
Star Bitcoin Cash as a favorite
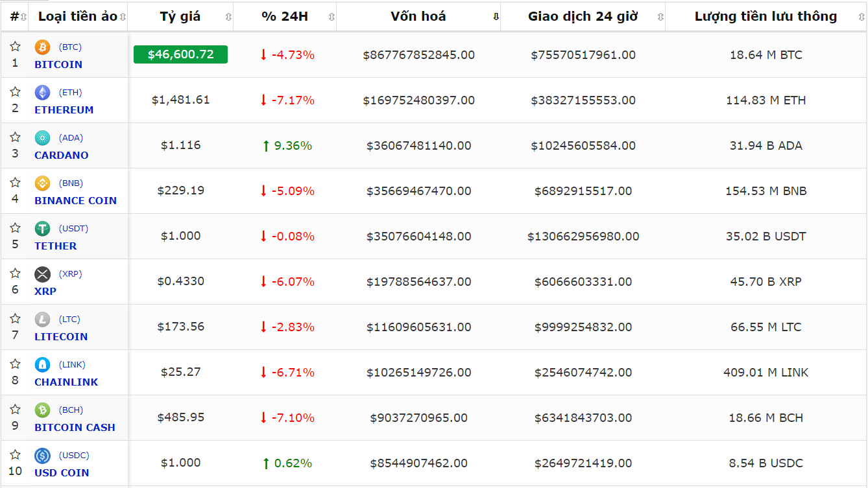coord(15,410)
